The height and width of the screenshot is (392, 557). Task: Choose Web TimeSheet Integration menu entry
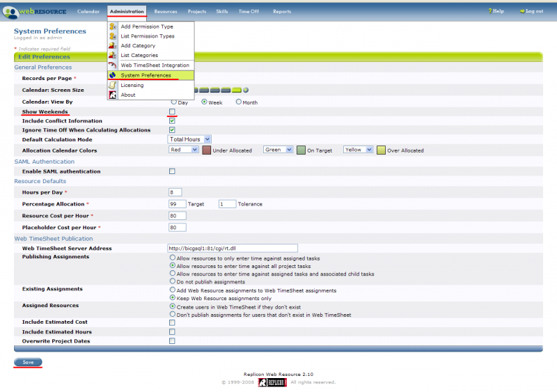point(151,65)
